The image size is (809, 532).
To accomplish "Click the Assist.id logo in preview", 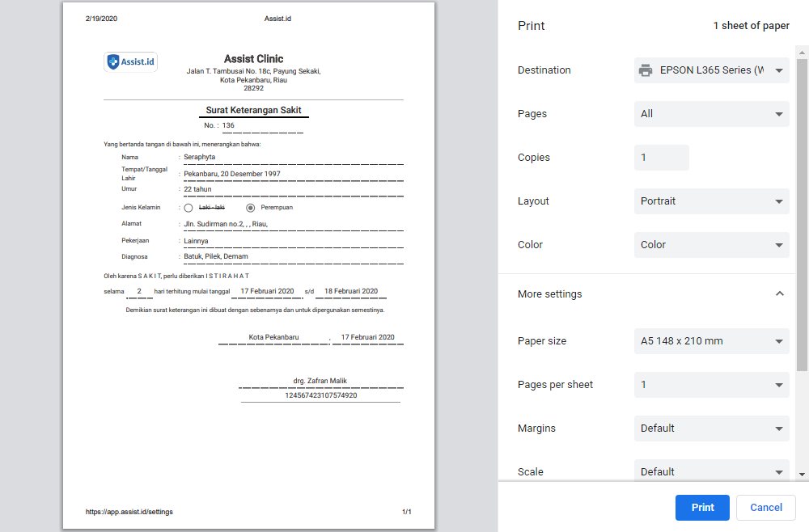I will point(130,62).
